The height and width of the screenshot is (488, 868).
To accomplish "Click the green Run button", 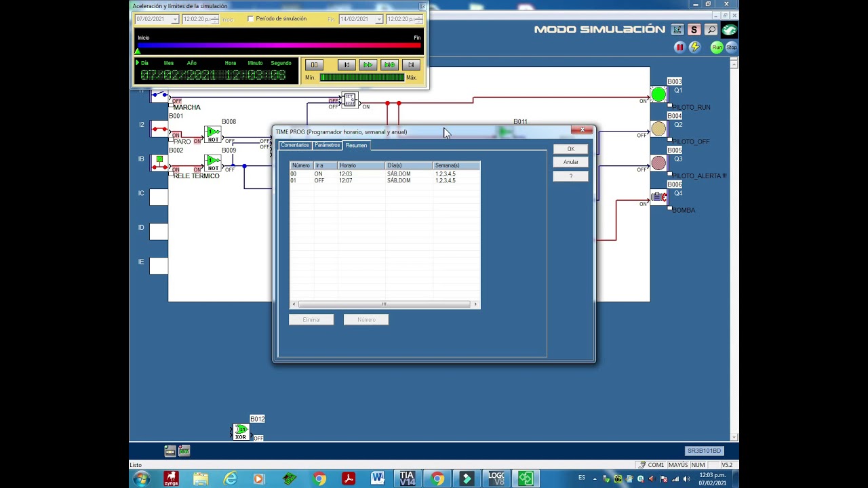I will coord(717,47).
